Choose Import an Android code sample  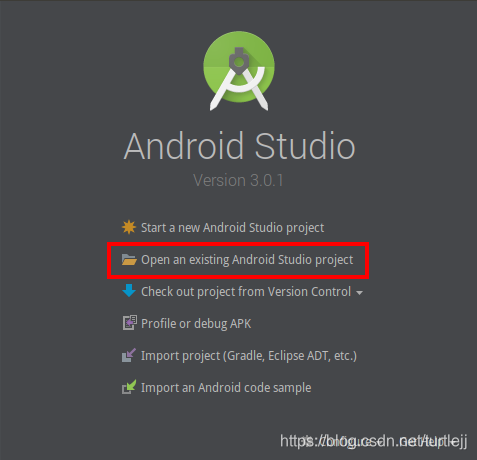[x=226, y=388]
